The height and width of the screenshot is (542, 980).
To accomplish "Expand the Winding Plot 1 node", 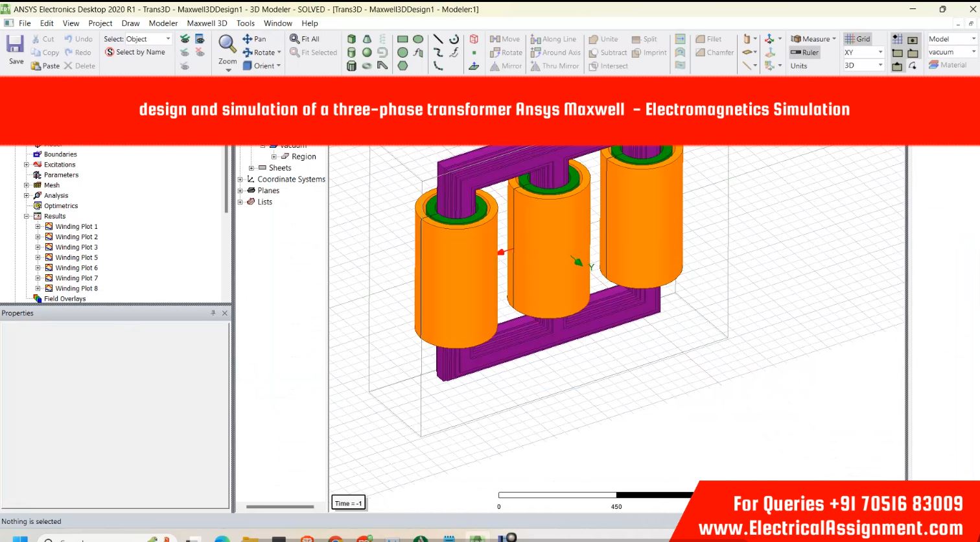I will click(x=38, y=227).
